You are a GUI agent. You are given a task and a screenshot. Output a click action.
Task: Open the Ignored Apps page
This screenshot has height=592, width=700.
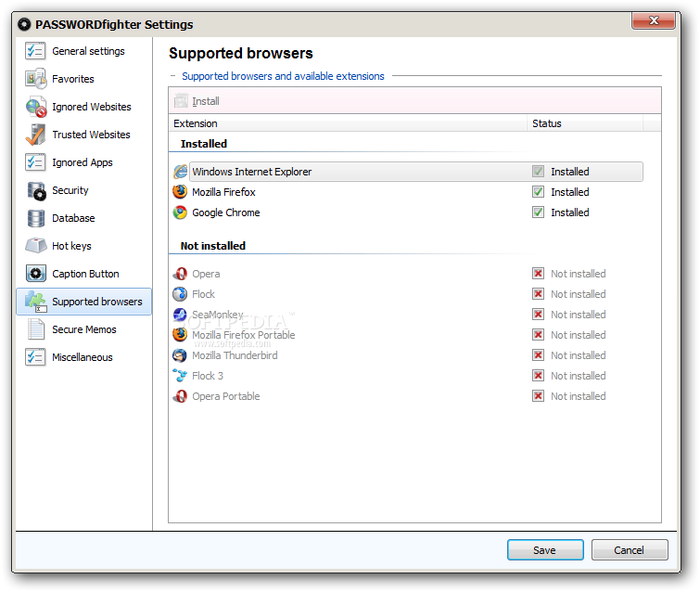pyautogui.click(x=84, y=162)
